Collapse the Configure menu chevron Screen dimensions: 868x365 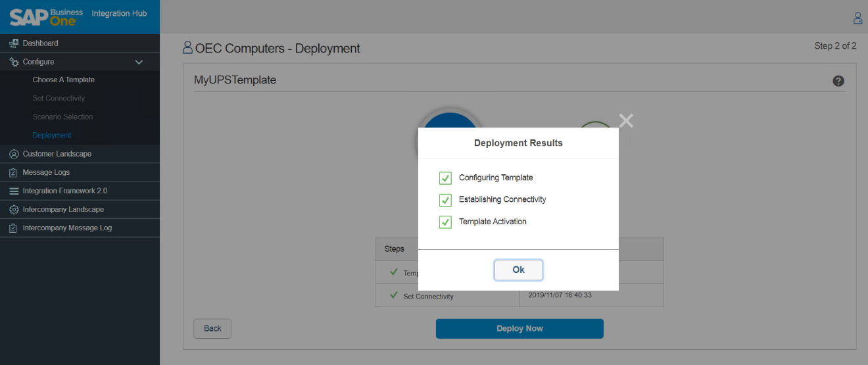[139, 62]
